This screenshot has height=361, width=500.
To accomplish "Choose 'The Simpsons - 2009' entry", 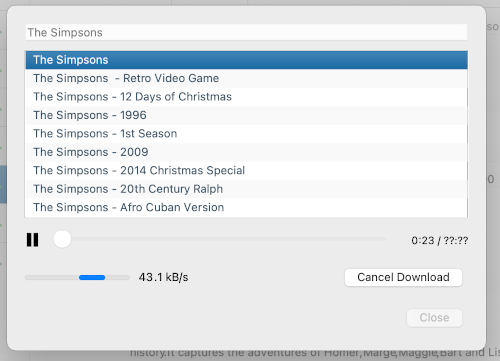I will pyautogui.click(x=247, y=152).
